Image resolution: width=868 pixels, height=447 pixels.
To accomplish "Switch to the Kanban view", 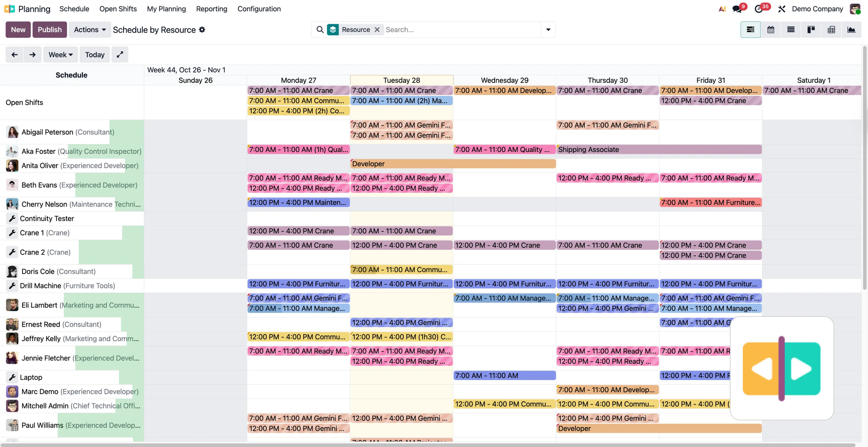I will [811, 30].
